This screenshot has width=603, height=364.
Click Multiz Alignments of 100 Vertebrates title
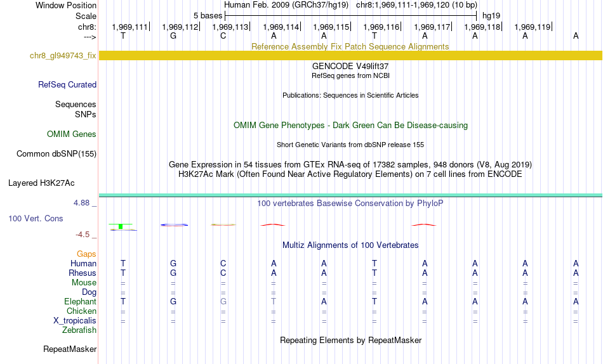(350, 245)
